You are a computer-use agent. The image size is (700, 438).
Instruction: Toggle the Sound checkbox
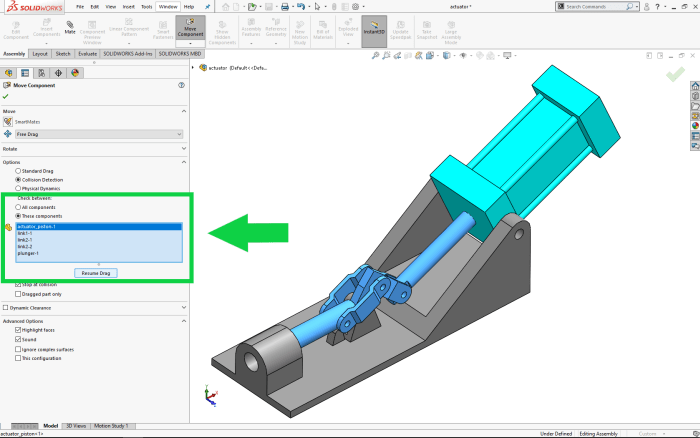(x=18, y=339)
